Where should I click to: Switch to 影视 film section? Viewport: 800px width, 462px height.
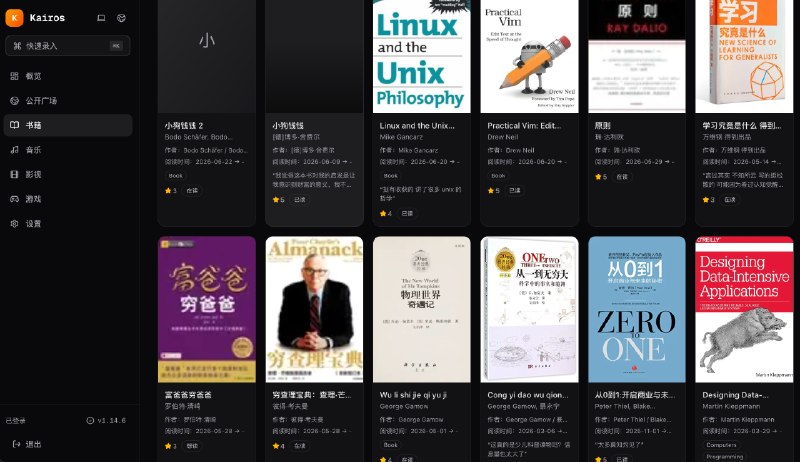pyautogui.click(x=68, y=174)
